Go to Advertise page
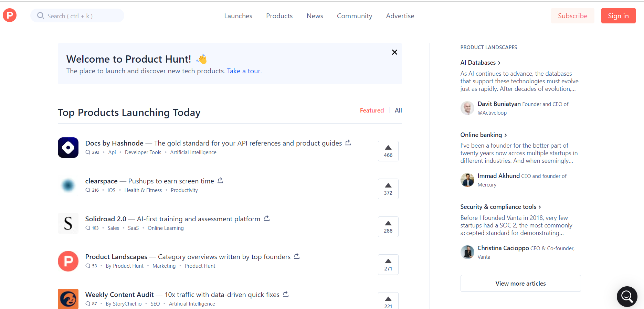 [400, 16]
